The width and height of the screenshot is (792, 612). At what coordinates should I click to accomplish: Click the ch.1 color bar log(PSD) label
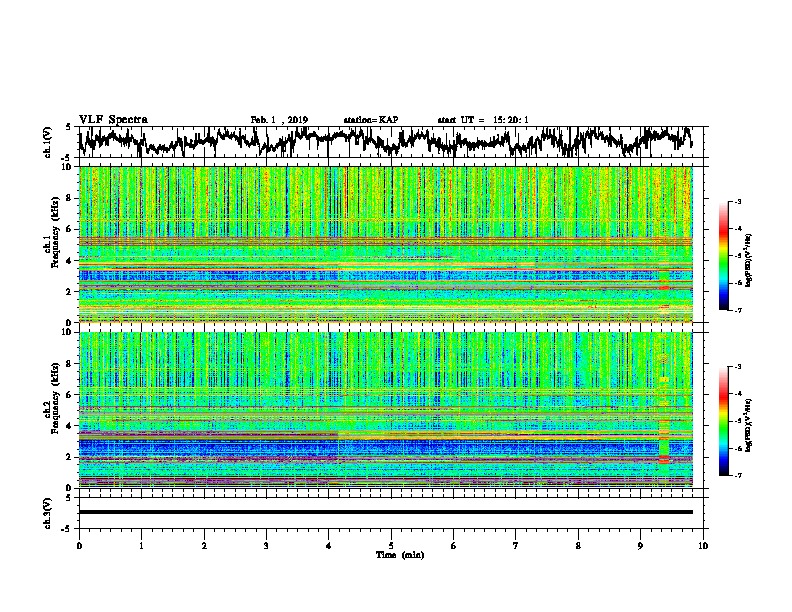(x=748, y=260)
